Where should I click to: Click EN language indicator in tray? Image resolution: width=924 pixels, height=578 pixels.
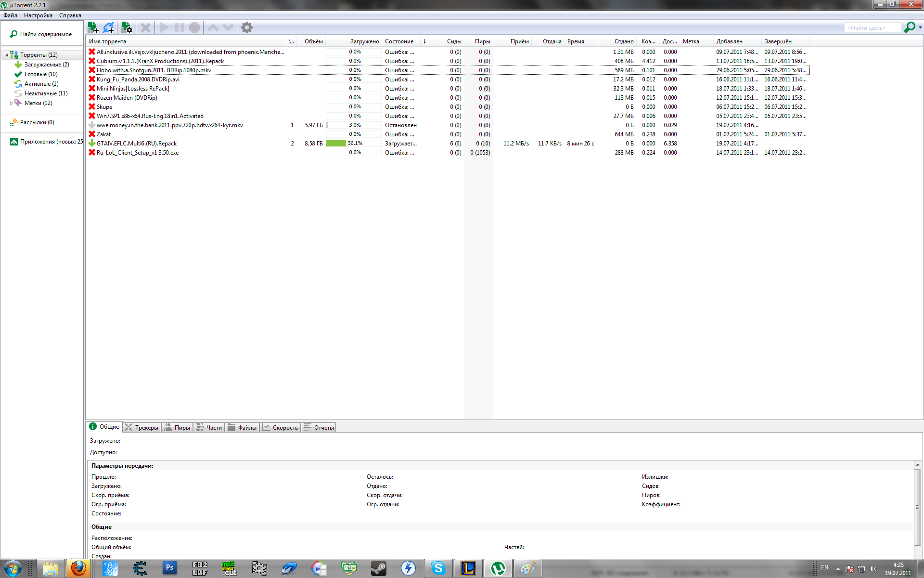(x=824, y=567)
